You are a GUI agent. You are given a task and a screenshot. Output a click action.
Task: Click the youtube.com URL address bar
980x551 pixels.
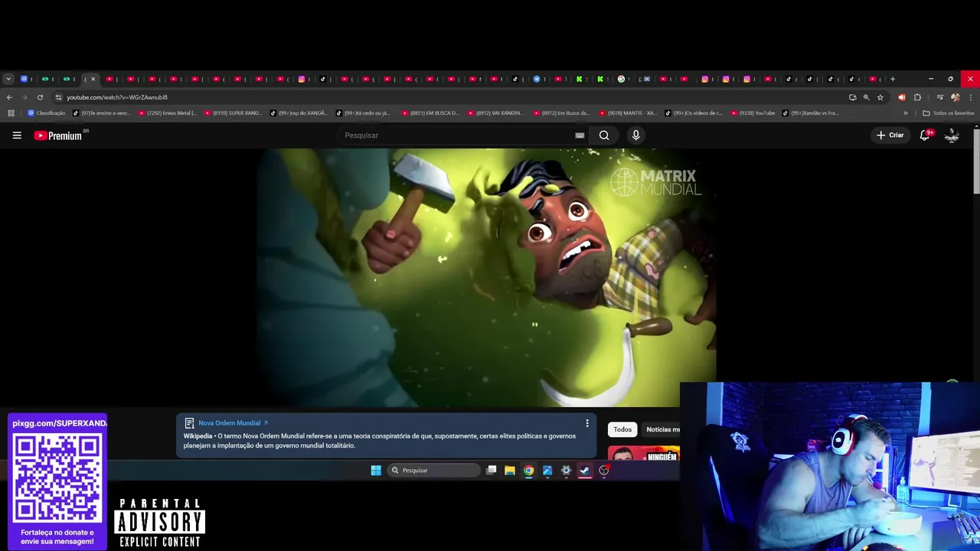pyautogui.click(x=116, y=97)
